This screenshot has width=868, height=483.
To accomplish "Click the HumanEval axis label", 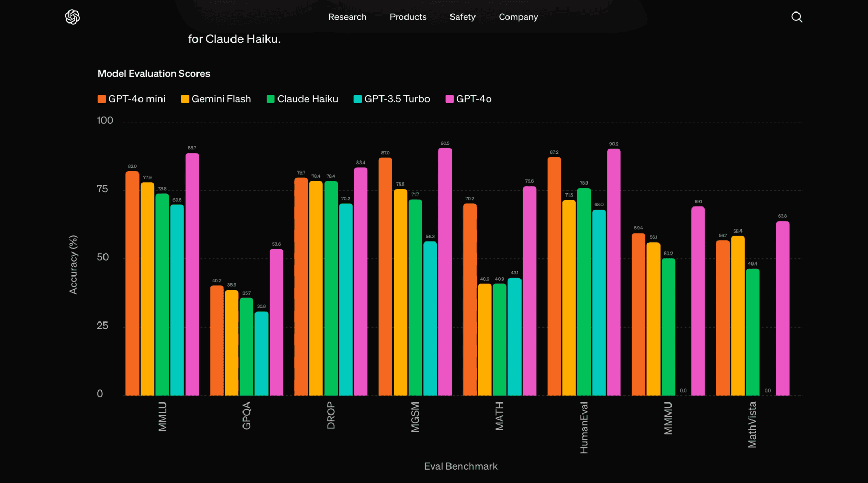I will [584, 428].
